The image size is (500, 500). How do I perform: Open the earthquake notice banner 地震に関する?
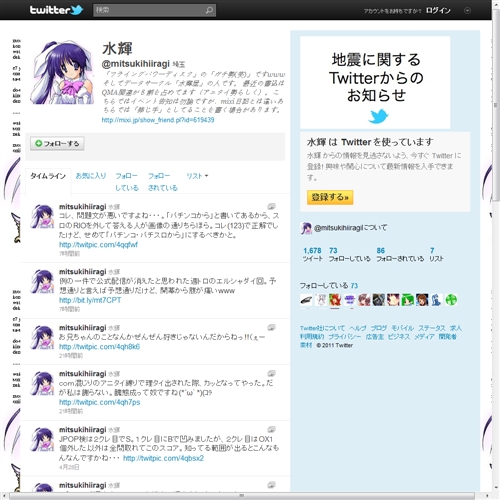[375, 82]
